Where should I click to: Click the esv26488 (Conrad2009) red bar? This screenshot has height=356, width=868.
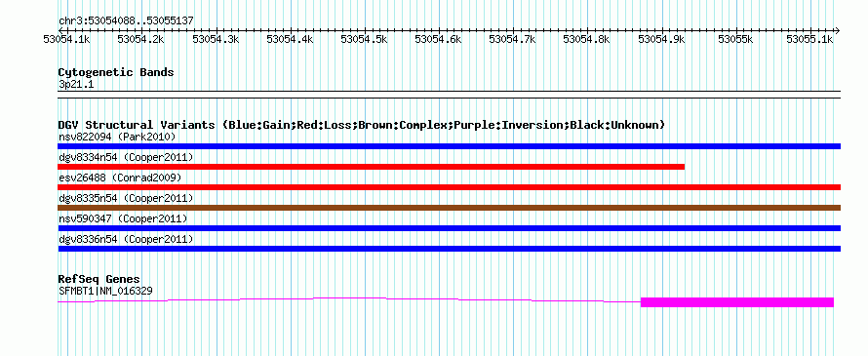pyautogui.click(x=449, y=187)
